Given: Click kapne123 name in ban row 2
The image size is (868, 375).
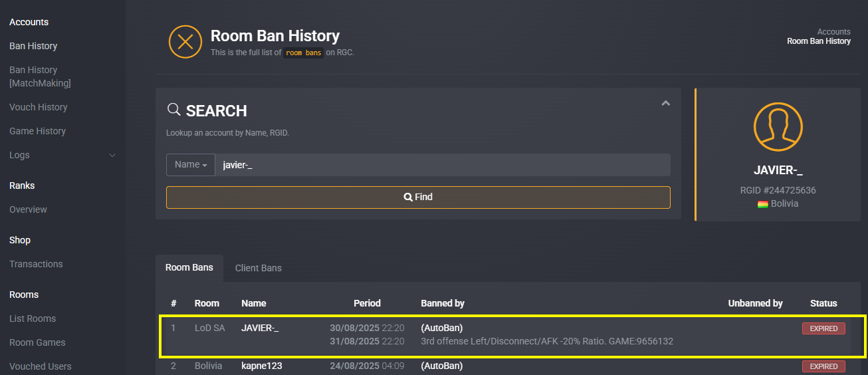Looking at the screenshot, I should tap(263, 366).
